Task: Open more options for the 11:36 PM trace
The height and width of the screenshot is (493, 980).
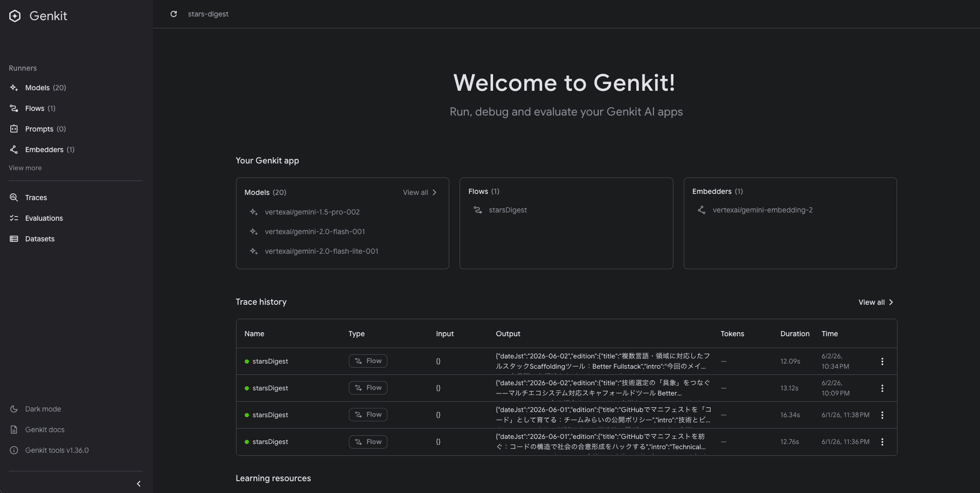Action: [882, 442]
